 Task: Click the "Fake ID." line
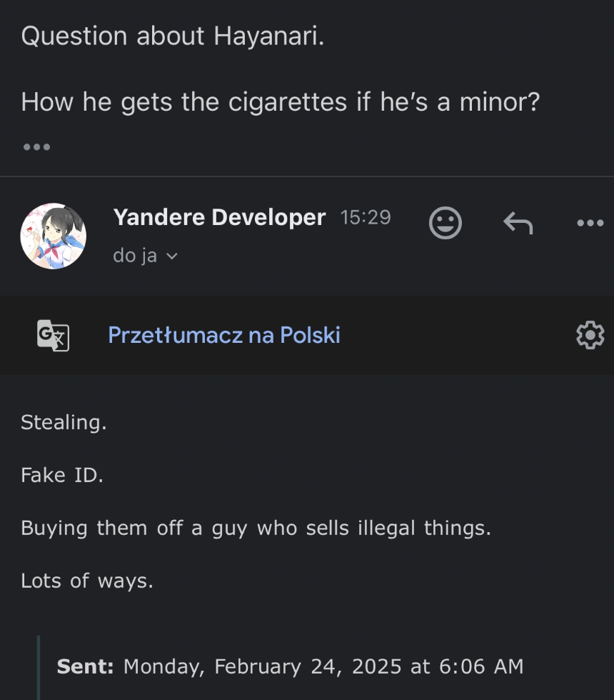62,475
